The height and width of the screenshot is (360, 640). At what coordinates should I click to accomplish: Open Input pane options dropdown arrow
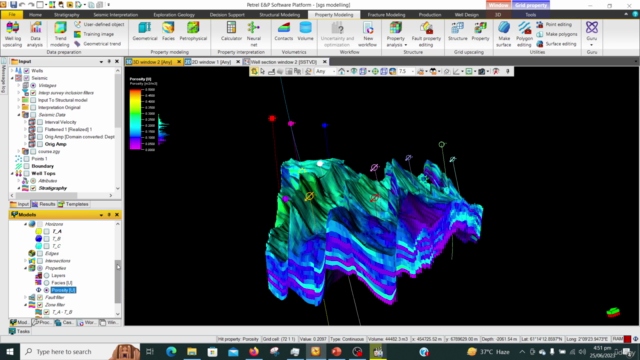coord(101,62)
